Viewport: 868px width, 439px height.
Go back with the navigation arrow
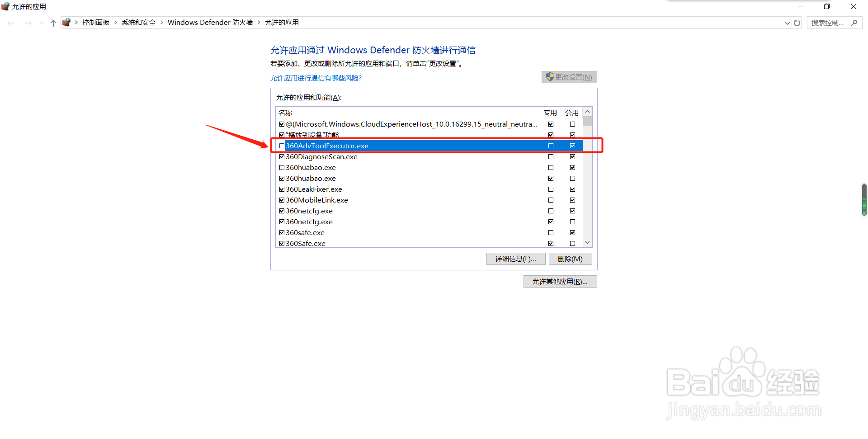coord(11,23)
